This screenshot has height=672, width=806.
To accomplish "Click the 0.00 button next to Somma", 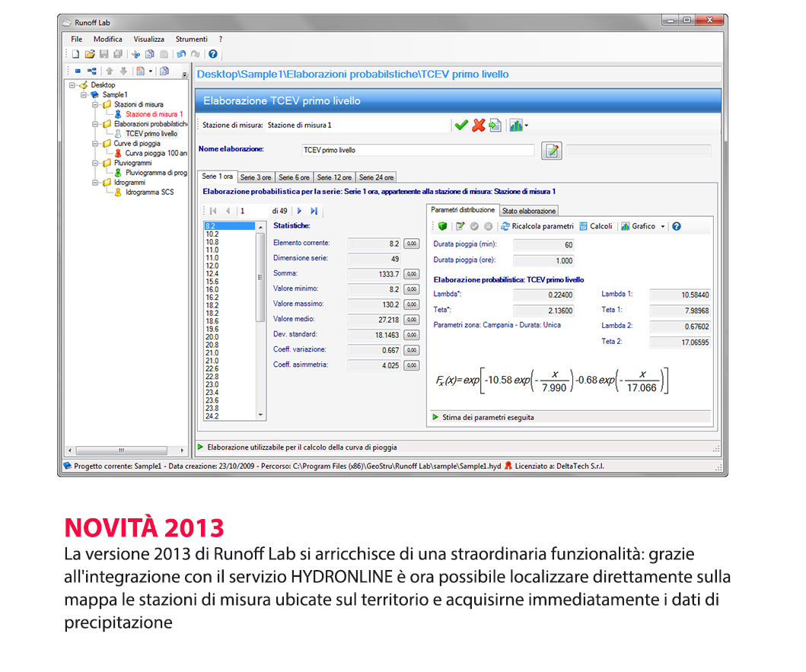I will pyautogui.click(x=412, y=274).
